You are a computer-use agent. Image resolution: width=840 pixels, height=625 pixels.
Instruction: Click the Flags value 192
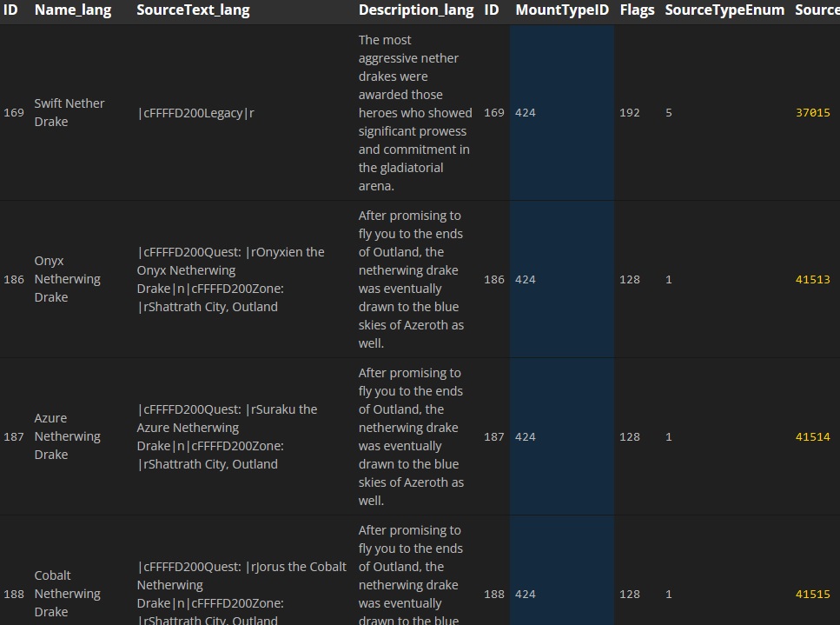629,113
